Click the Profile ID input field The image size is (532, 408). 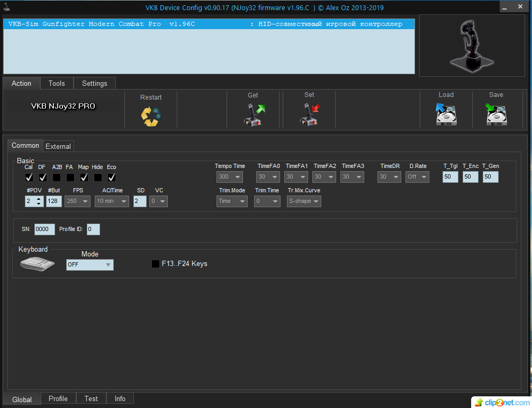point(93,229)
